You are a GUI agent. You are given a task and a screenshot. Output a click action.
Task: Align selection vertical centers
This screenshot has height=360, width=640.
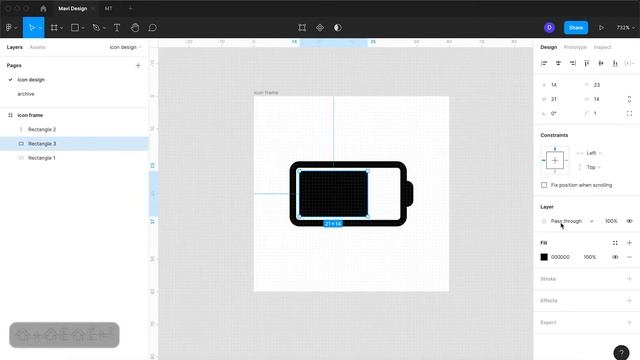coord(601,63)
